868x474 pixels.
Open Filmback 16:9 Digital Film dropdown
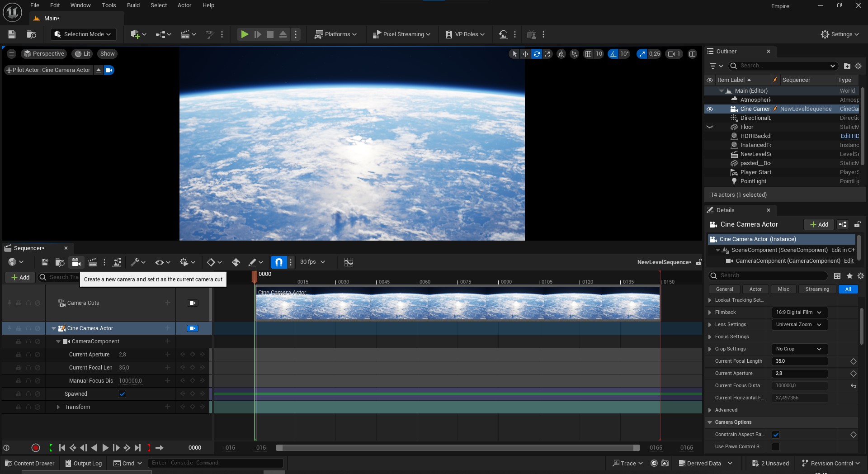[x=799, y=313]
